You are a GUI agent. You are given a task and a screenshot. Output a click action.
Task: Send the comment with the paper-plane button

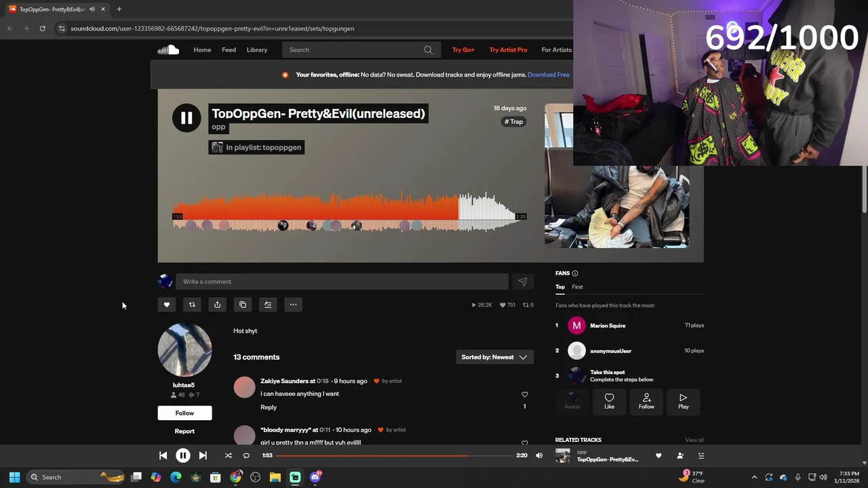[x=522, y=281]
